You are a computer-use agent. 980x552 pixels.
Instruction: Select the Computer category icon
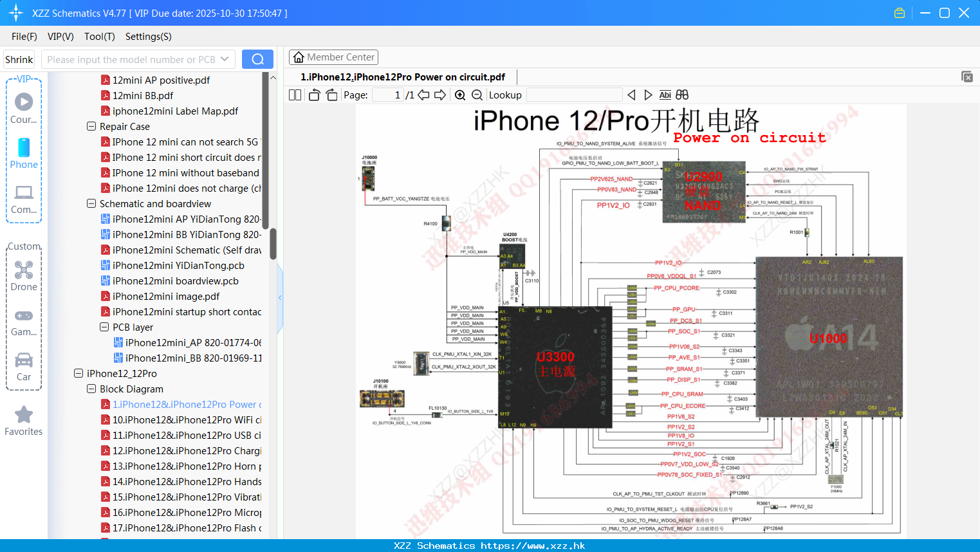tap(24, 199)
